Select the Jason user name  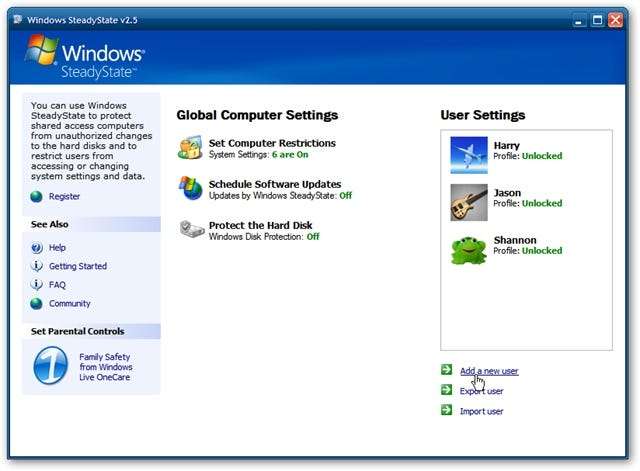[x=507, y=193]
